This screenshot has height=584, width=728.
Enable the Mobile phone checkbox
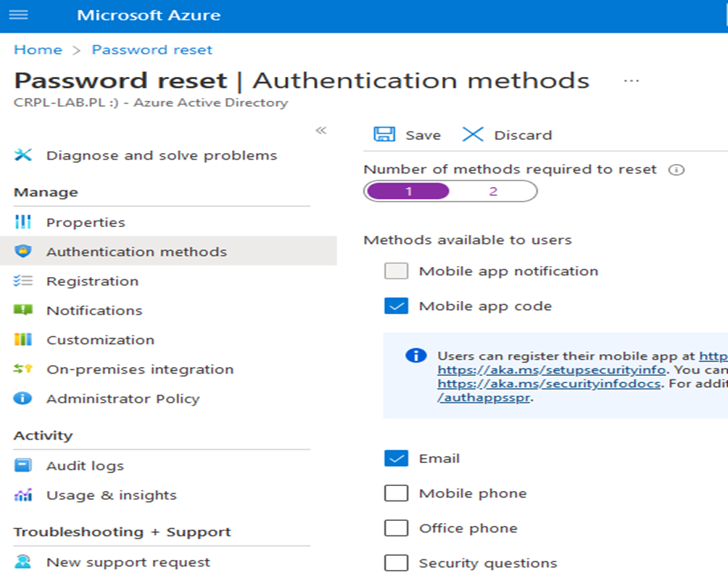coord(396,493)
